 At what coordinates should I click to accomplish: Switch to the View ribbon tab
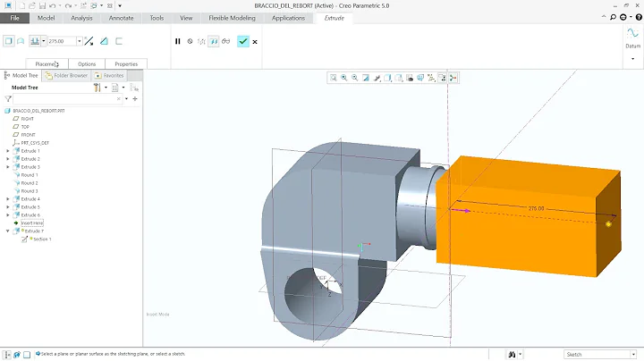pos(186,18)
